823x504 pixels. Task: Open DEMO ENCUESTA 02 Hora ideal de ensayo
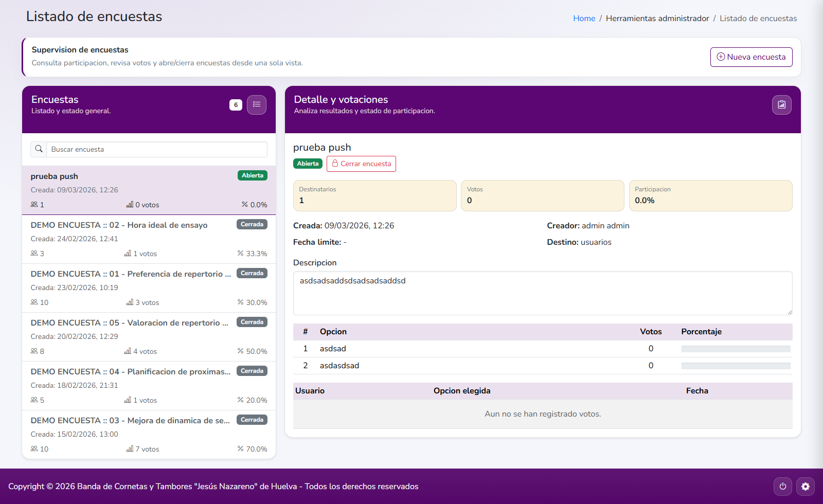pyautogui.click(x=119, y=225)
